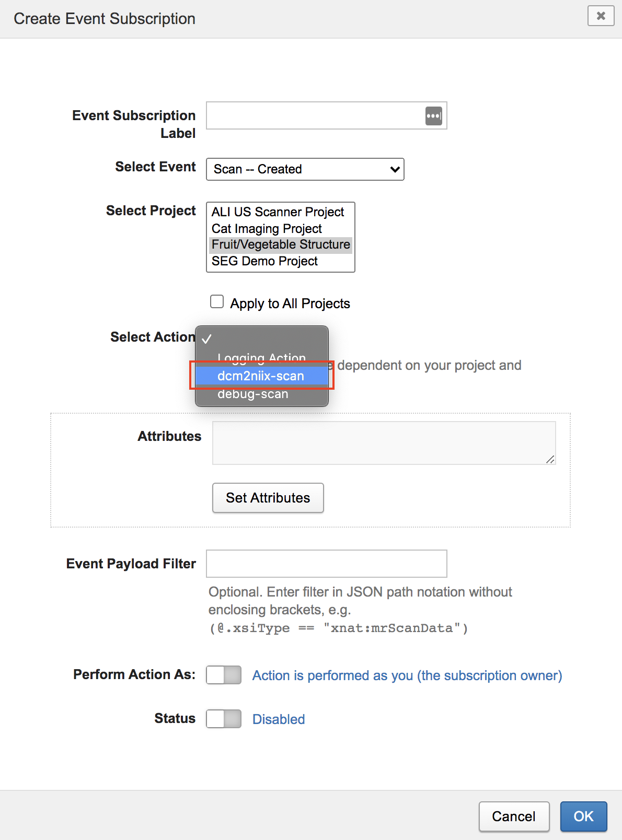Toggle the Apply to All Projects checkbox
Screen dimensions: 622x840
pyautogui.click(x=216, y=301)
